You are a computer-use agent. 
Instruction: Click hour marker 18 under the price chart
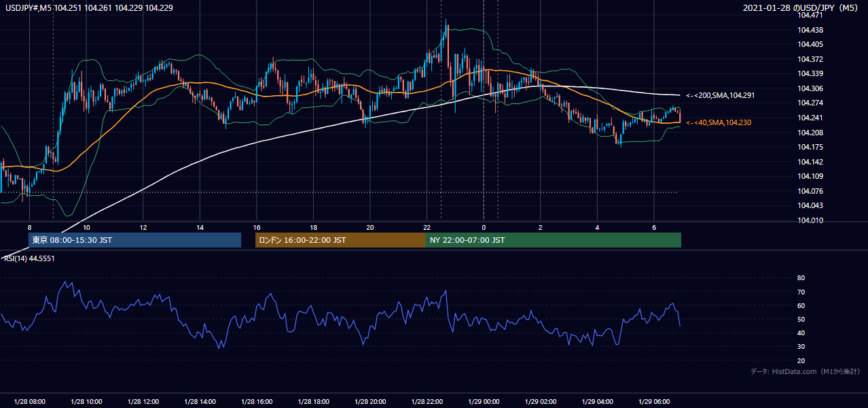click(x=313, y=227)
